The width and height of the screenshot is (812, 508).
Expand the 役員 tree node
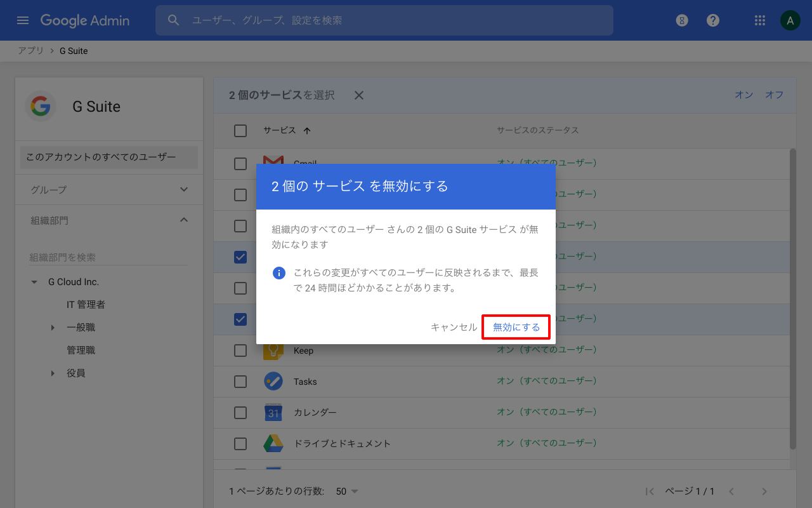coord(53,373)
